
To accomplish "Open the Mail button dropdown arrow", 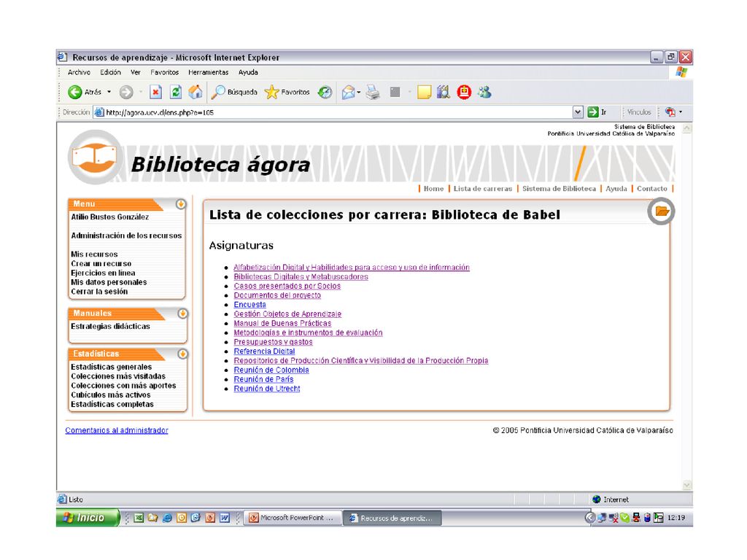I will 359,92.
